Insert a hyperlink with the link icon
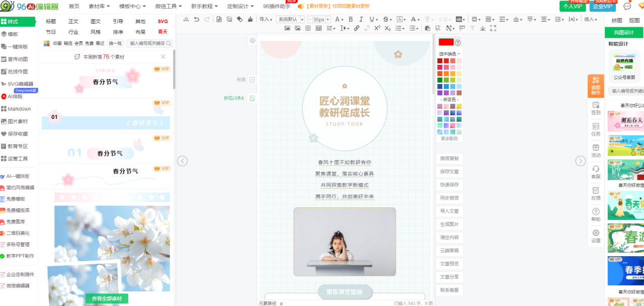 [x=357, y=28]
